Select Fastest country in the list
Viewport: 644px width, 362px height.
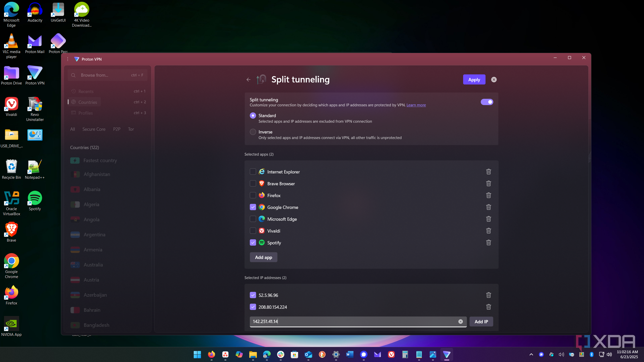click(108, 160)
